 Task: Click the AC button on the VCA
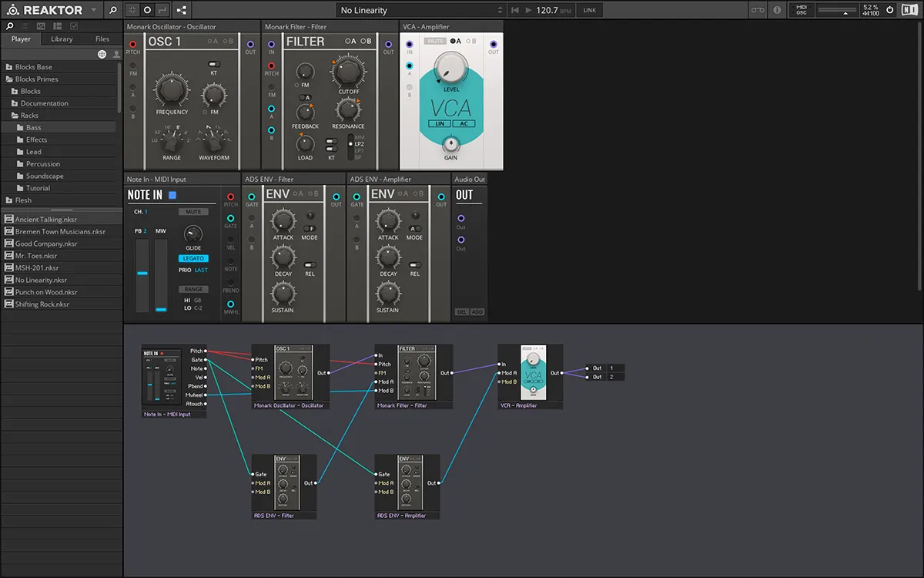coord(464,123)
